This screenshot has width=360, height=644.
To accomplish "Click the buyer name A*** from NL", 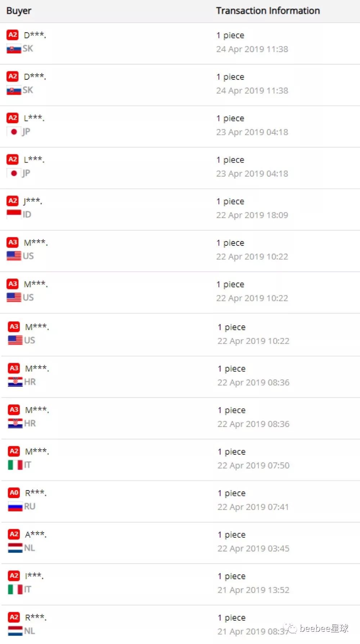I will click(x=36, y=534).
